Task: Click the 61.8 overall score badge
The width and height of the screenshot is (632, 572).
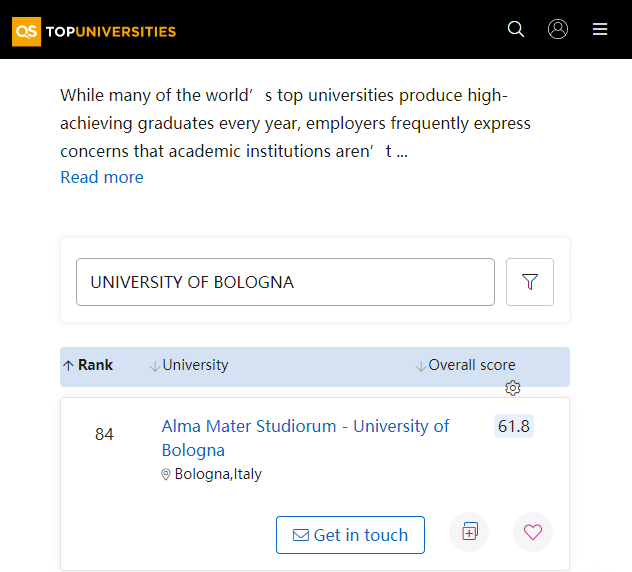Action: pyautogui.click(x=514, y=427)
